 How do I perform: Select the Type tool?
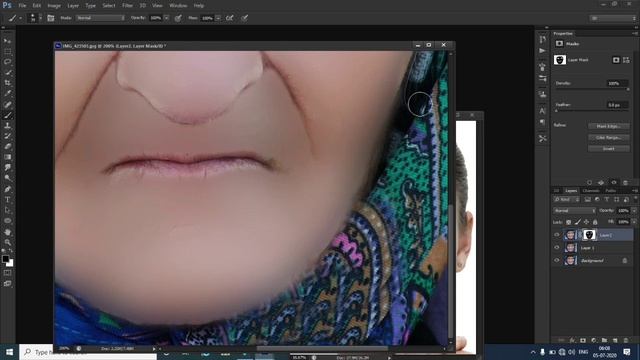pyautogui.click(x=7, y=200)
